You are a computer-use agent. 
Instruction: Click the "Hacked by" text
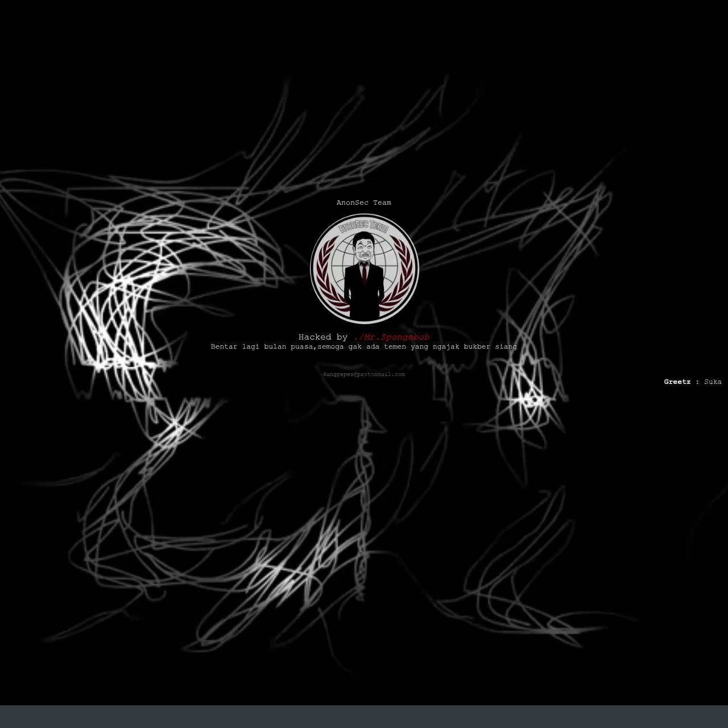click(x=323, y=337)
